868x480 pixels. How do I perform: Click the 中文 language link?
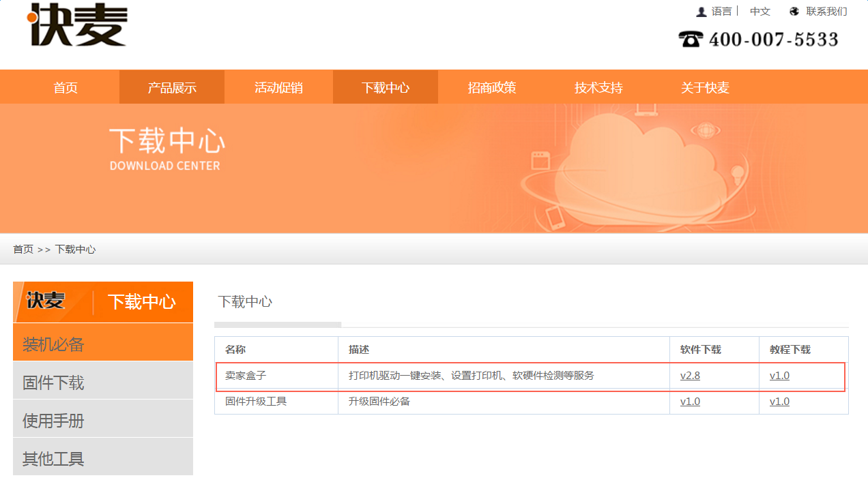click(760, 12)
